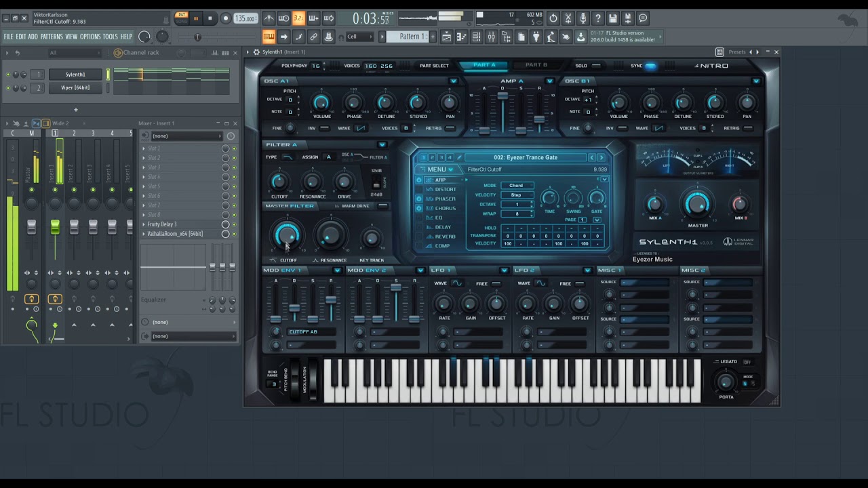
Task: Select the Fruity Delay 3 mixer slot
Action: tap(182, 224)
